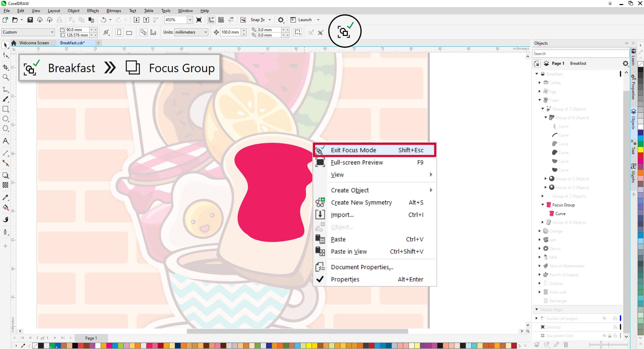Click the Full-screen preview toolbar icon
644x349 pixels.
pyautogui.click(x=199, y=20)
